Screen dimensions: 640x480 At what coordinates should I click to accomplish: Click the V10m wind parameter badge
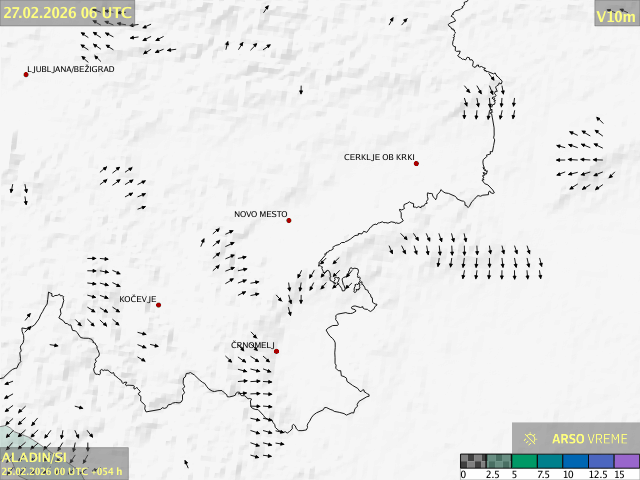point(615,16)
